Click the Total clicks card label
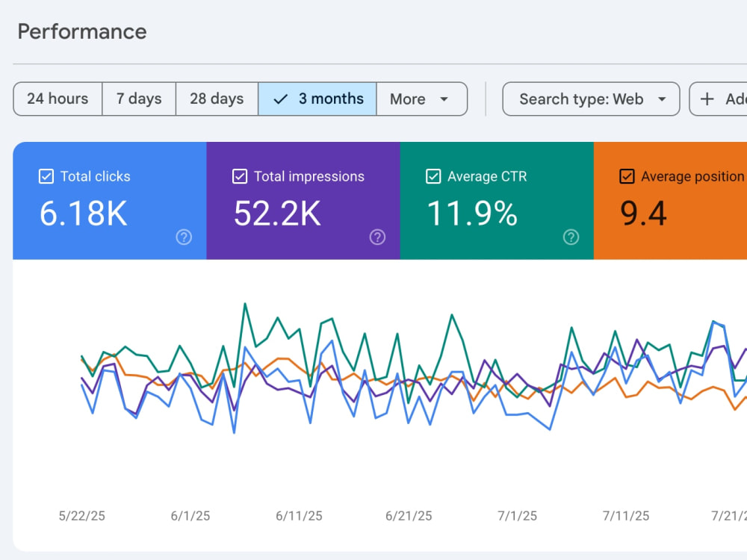The height and width of the screenshot is (560, 747). [96, 176]
